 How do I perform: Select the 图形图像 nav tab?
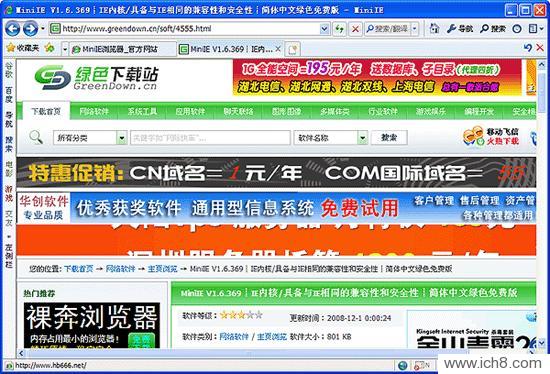click(286, 112)
